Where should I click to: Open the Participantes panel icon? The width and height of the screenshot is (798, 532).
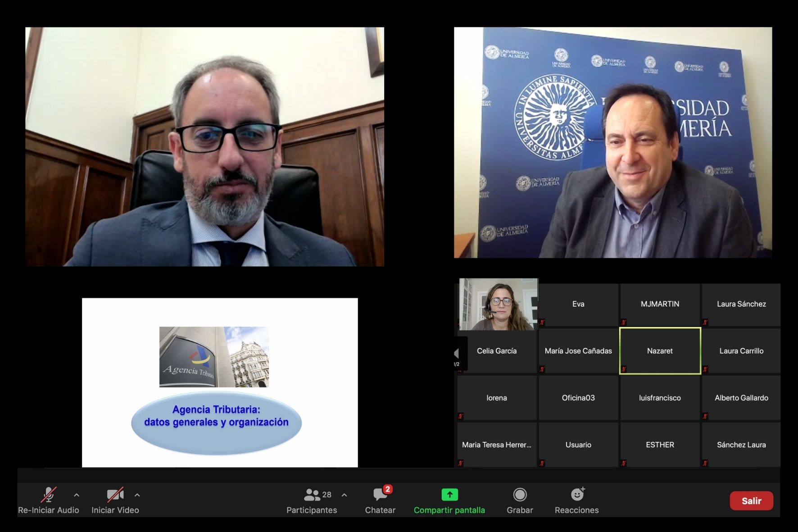pos(312,495)
